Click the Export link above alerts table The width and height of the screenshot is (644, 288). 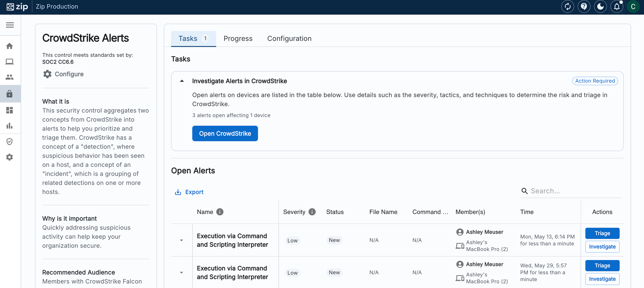[x=189, y=192]
